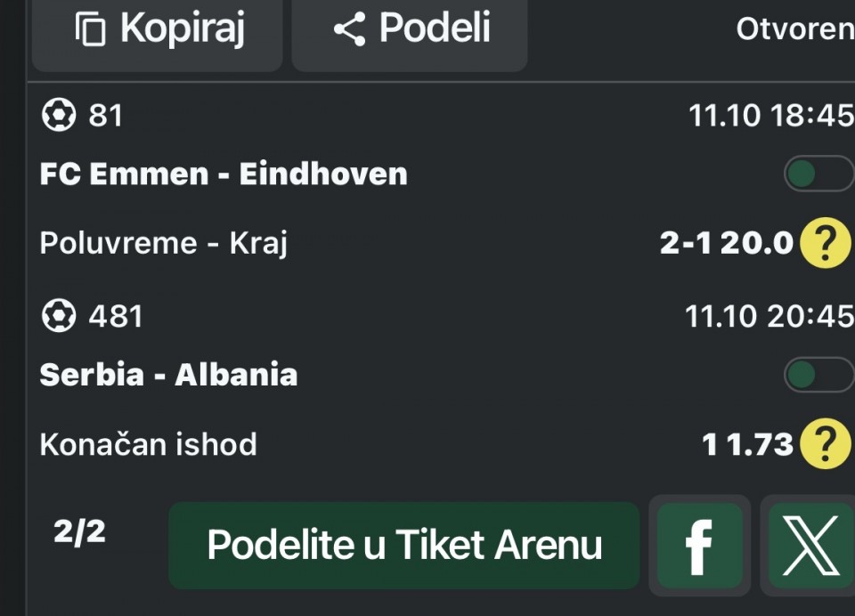This screenshot has width=855, height=616.
Task: Click the 2/2 selections counter
Action: tap(79, 531)
